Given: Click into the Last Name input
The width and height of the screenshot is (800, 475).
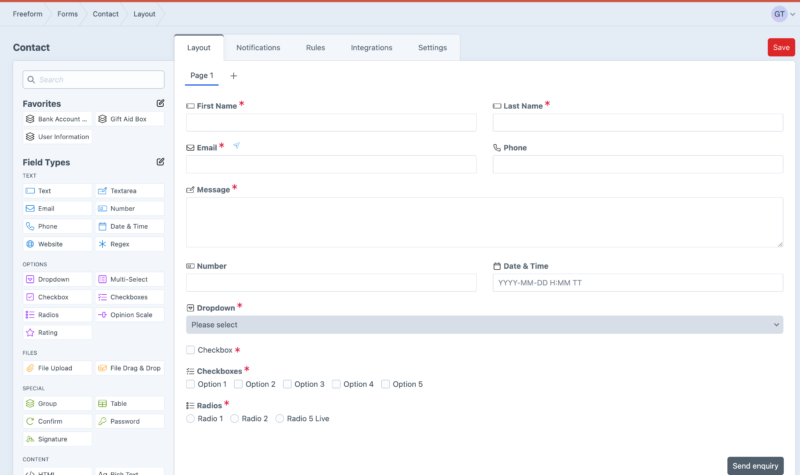Looking at the screenshot, I should click(638, 123).
